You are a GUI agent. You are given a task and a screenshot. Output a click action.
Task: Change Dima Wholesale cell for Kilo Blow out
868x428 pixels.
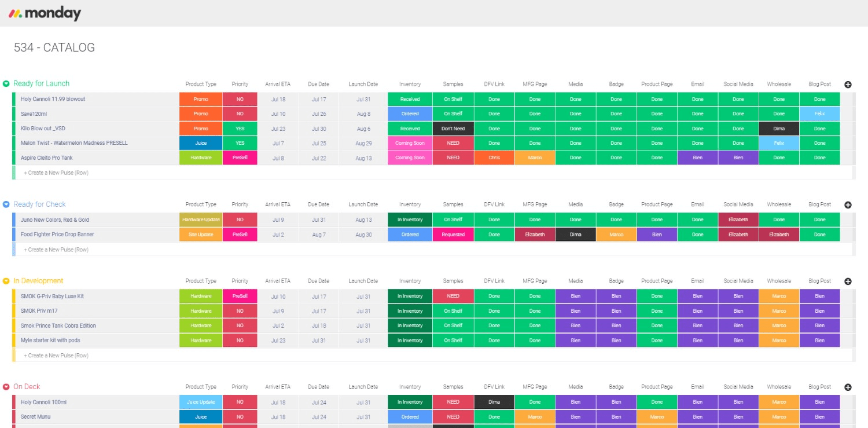[x=779, y=129]
